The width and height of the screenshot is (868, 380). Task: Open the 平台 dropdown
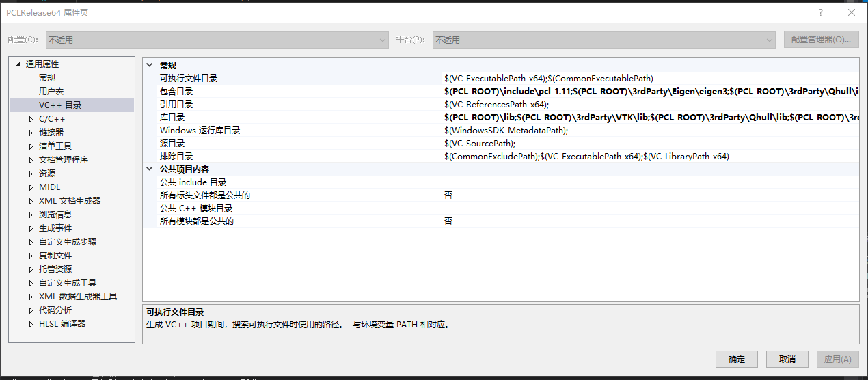(603, 40)
